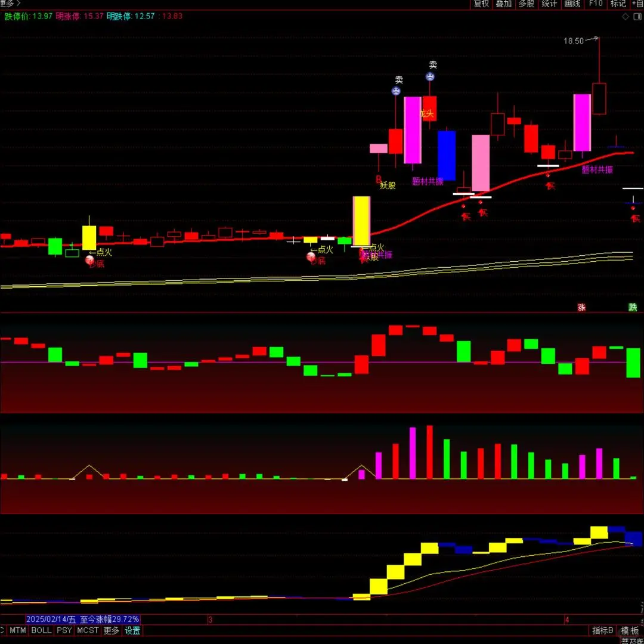This screenshot has height=644, width=644.
Task: Click the middle 点火 marker
Action: 321,249
